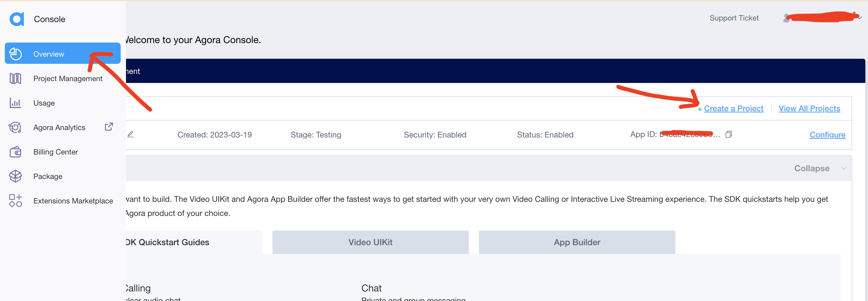This screenshot has height=301, width=868.
Task: Click the Overview pie chart icon
Action: 15,54
